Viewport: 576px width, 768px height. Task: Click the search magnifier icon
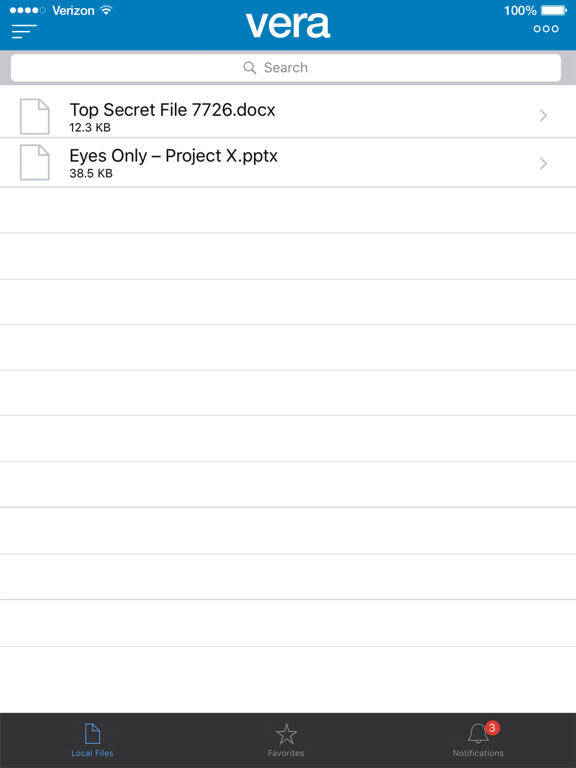click(249, 68)
